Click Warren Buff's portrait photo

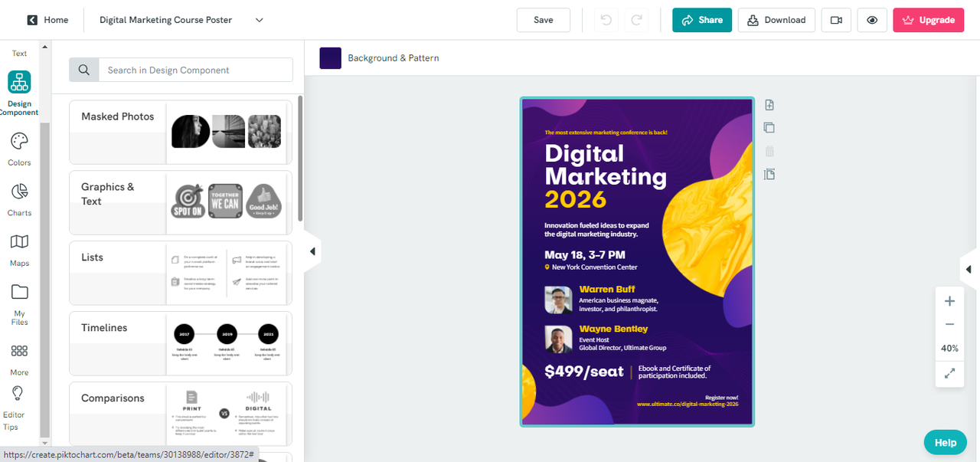pos(558,300)
